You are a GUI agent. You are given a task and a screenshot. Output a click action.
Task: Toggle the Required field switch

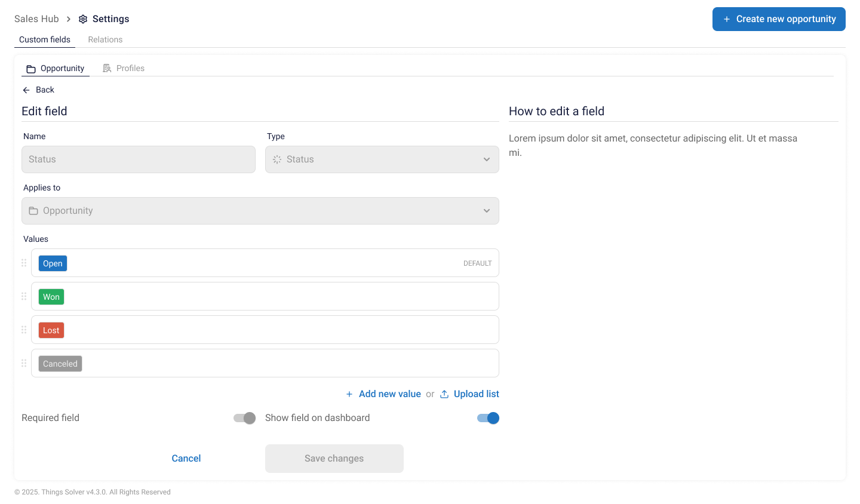(245, 418)
